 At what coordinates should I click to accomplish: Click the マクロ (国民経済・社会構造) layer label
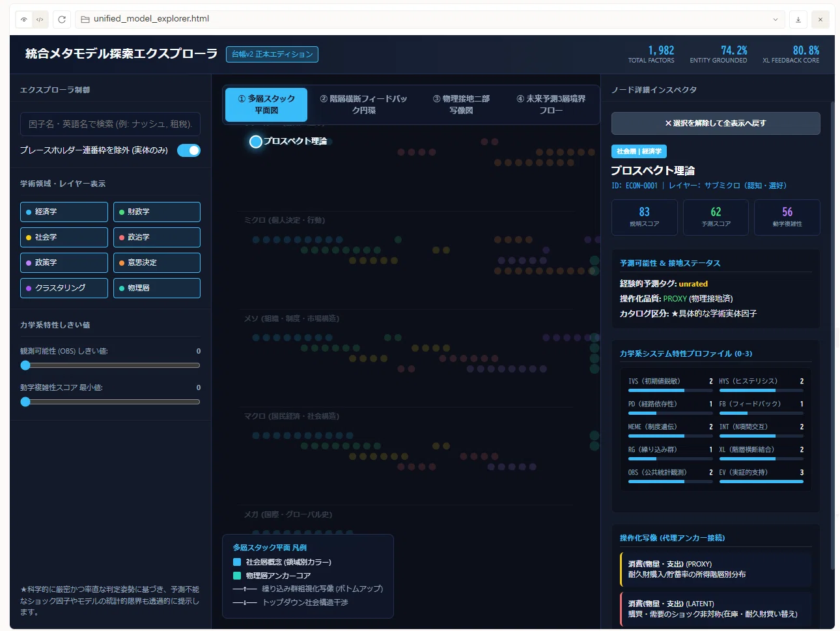[292, 416]
